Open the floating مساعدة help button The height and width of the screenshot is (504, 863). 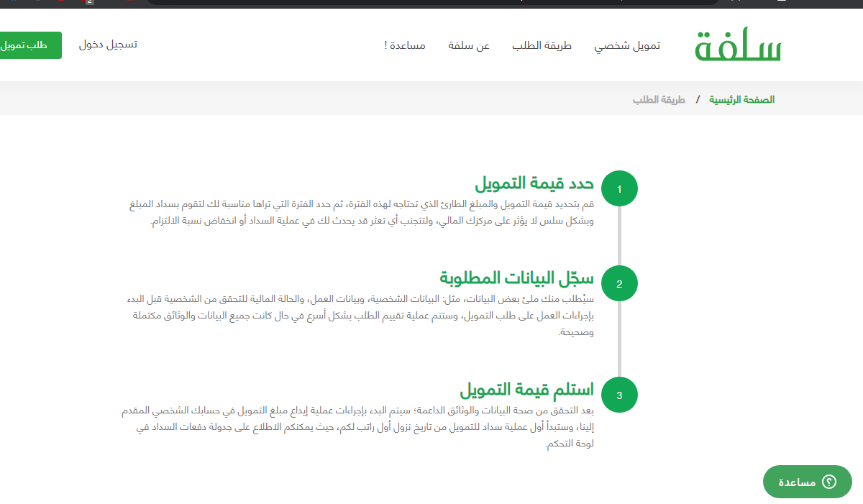[x=808, y=482]
